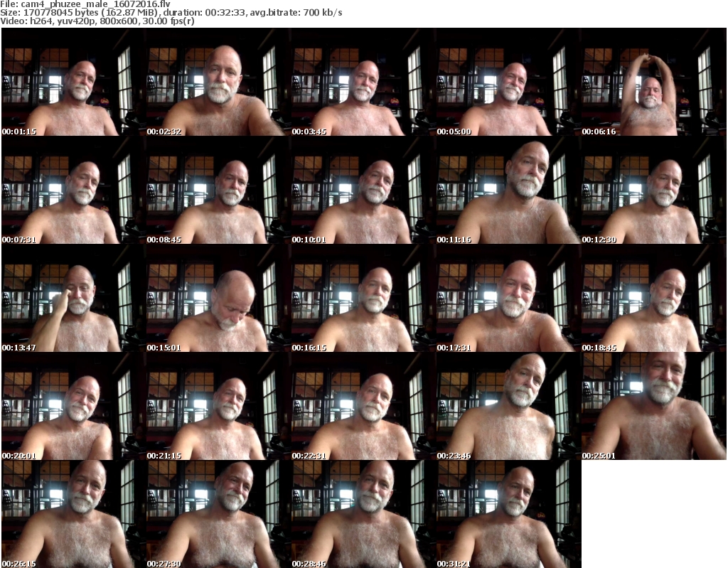Click the file name cam4_phuzee_male_16072016.flv

pyautogui.click(x=95, y=4)
